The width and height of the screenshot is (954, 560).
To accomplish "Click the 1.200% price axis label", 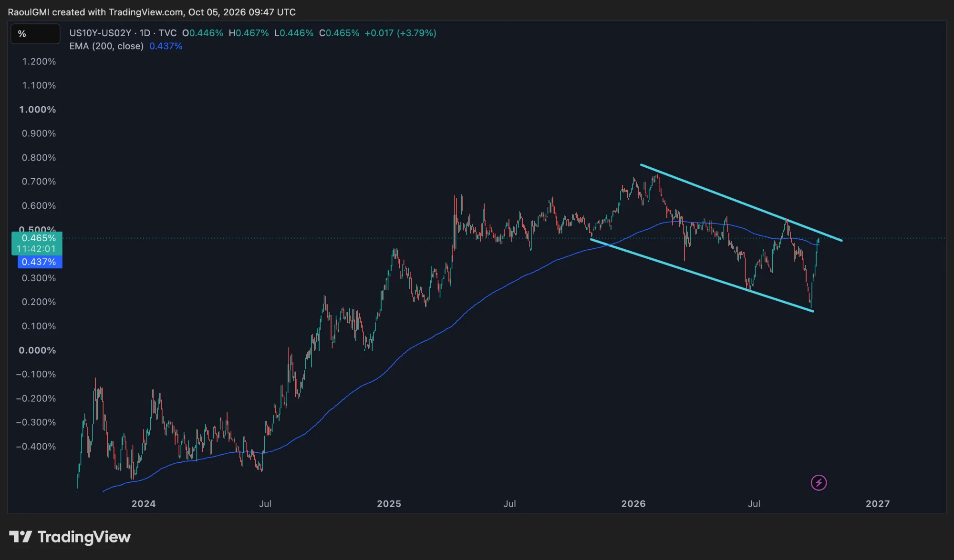I will (39, 61).
